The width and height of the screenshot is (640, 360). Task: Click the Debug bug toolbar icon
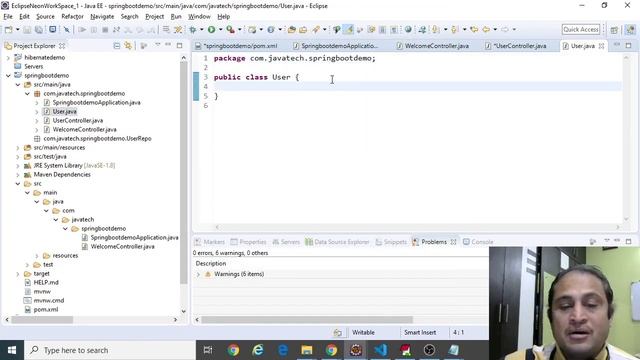193,29
